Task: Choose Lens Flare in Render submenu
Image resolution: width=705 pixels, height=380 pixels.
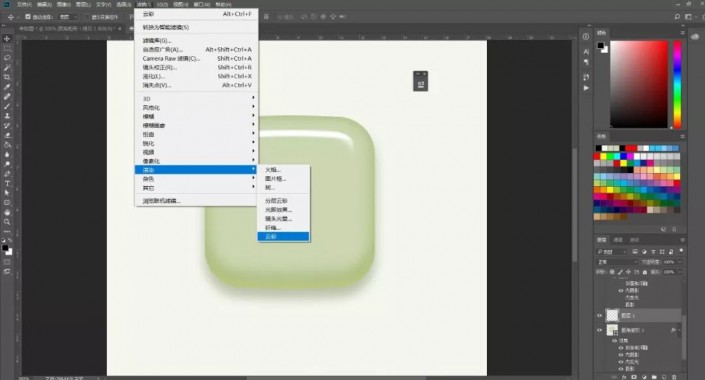Action: 283,219
